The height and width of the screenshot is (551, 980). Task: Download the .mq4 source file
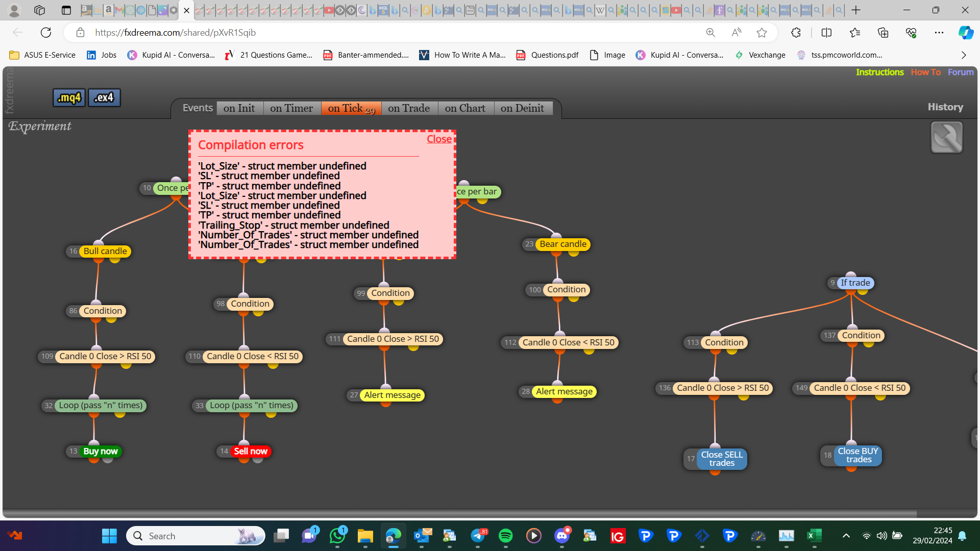69,97
